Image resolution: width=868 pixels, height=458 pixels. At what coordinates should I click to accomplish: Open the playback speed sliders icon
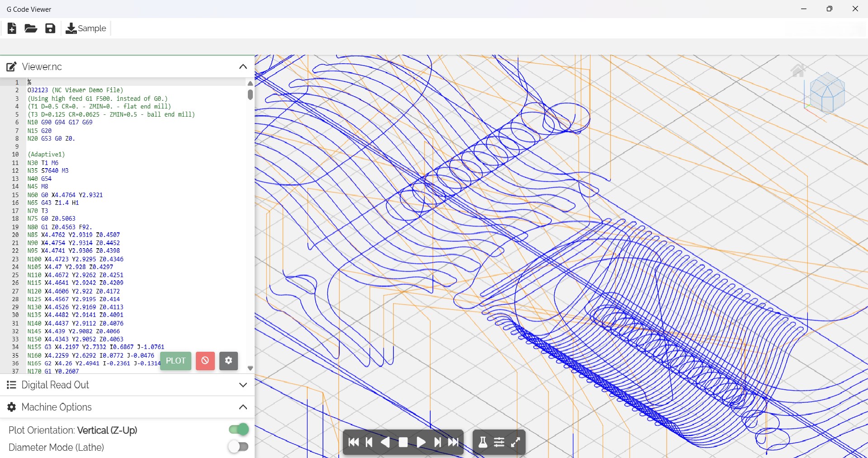499,442
